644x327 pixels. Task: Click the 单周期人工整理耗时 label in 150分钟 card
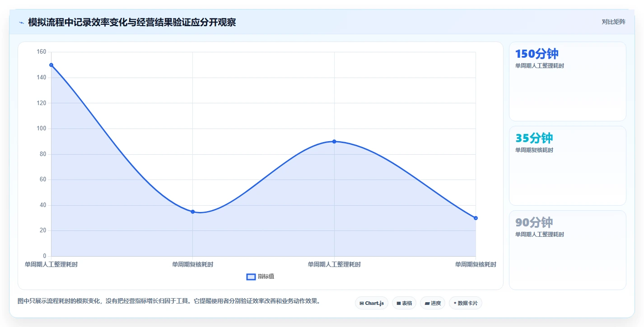540,66
